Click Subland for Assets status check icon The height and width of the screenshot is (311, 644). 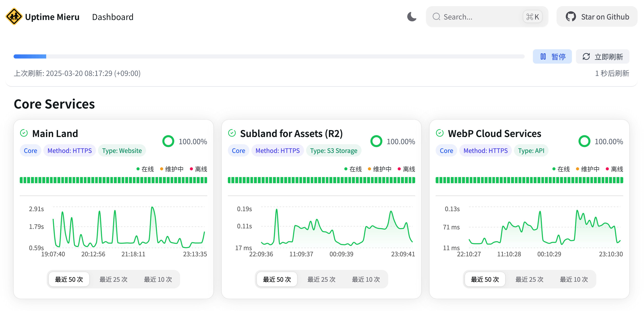pos(232,133)
